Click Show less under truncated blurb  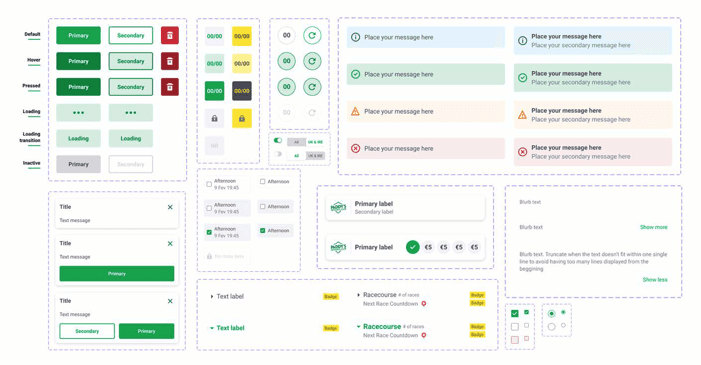point(655,280)
